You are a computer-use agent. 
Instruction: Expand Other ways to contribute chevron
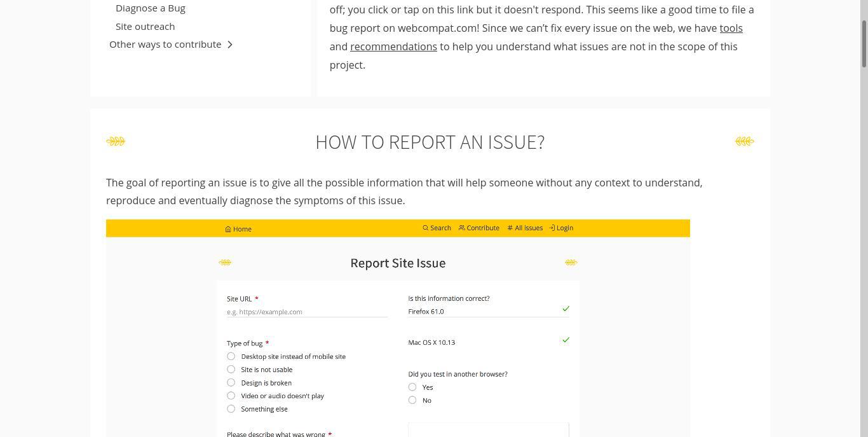click(230, 45)
